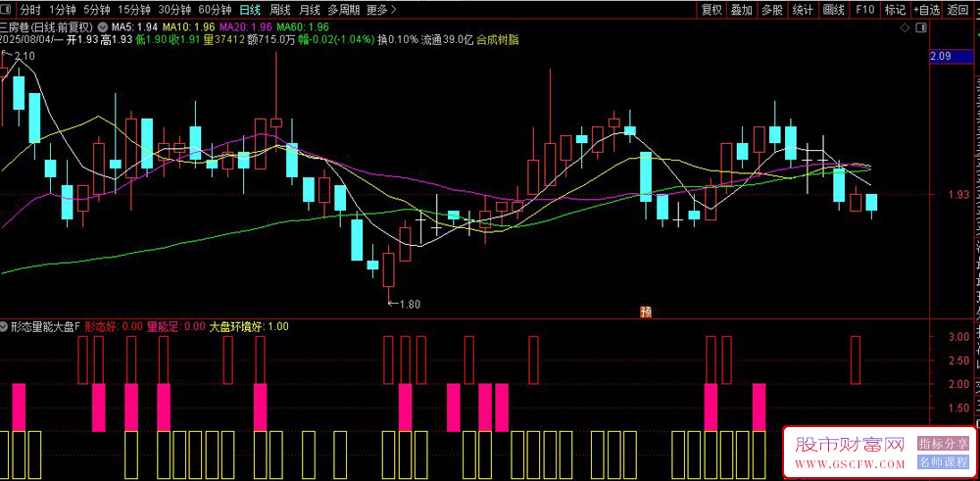Click the 量能足: 0.00 readout
The width and height of the screenshot is (980, 481).
tap(176, 326)
